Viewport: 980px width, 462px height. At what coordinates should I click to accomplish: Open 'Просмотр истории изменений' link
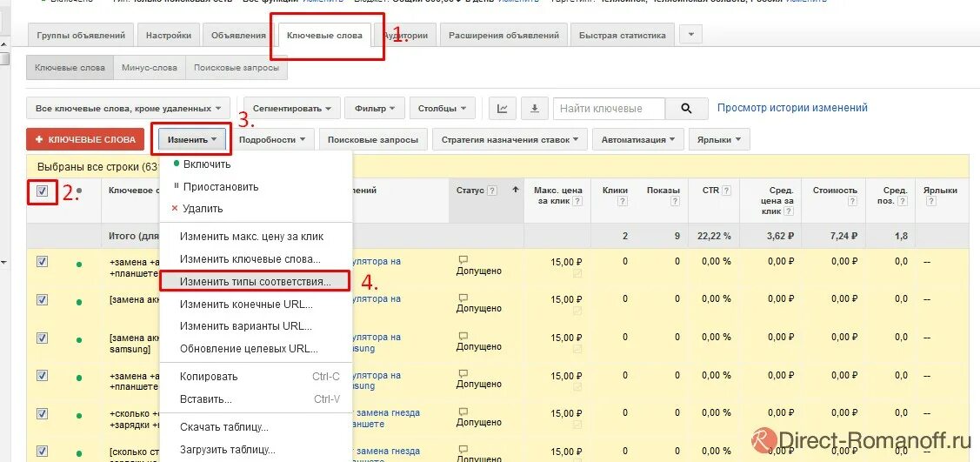[792, 108]
